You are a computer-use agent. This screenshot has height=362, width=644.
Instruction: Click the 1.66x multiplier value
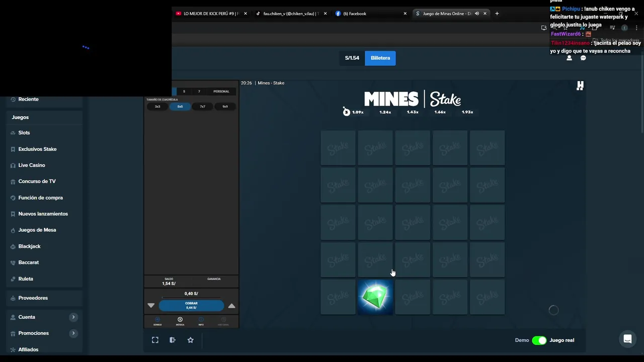point(440,112)
